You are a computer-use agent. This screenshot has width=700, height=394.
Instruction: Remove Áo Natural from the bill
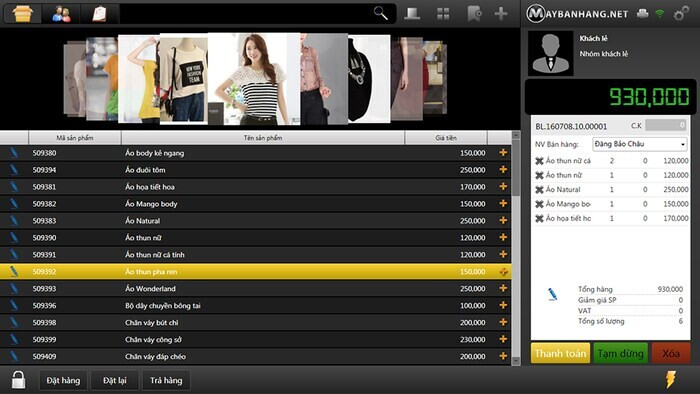[539, 190]
